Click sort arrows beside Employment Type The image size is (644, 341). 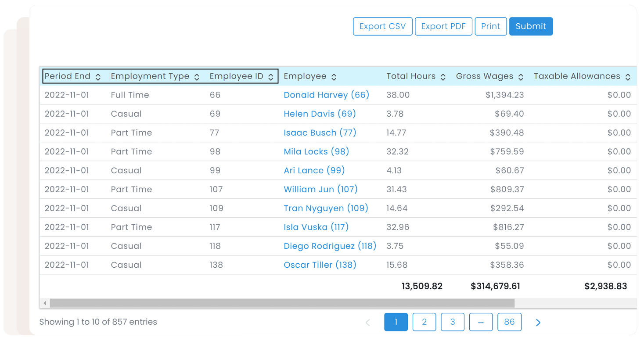[x=197, y=77]
